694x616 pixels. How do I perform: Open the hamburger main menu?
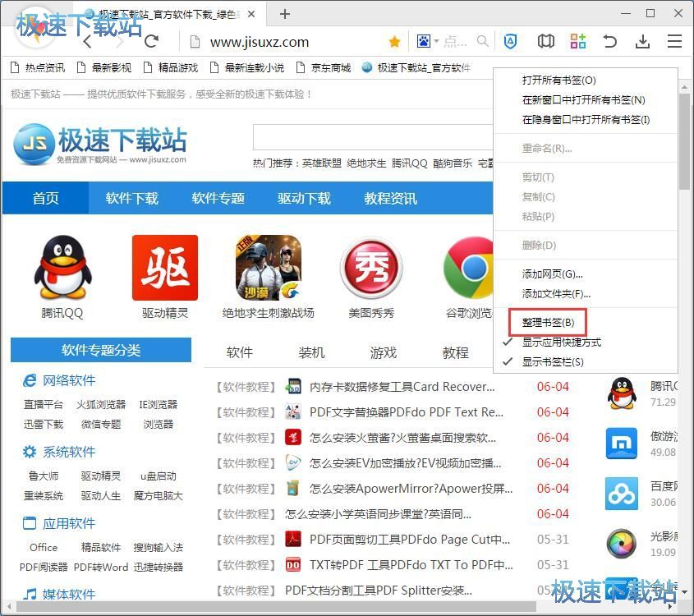click(x=674, y=41)
